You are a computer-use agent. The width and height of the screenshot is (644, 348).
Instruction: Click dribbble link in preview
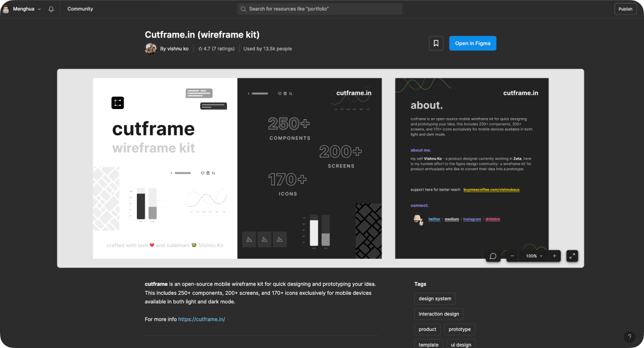[493, 219]
